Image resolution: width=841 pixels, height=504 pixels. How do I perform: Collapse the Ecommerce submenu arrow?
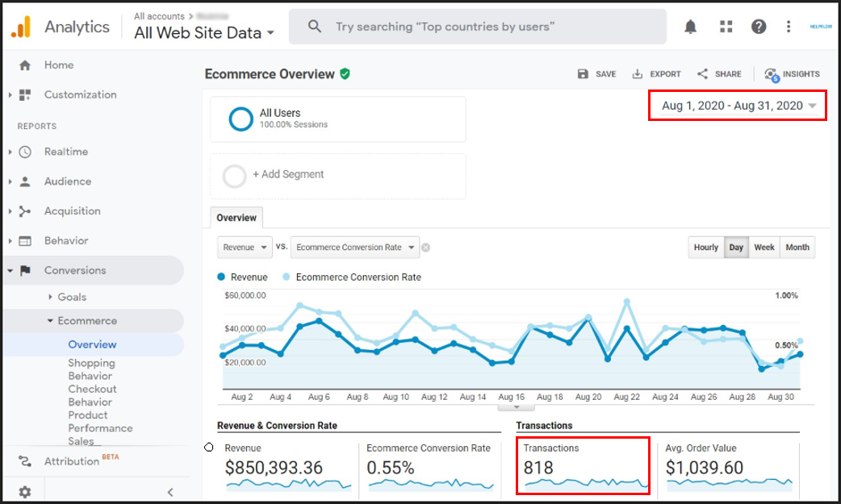(50, 321)
